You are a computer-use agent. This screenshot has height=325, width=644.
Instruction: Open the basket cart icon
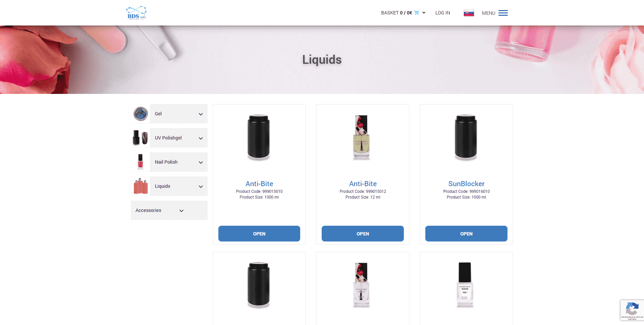[417, 13]
